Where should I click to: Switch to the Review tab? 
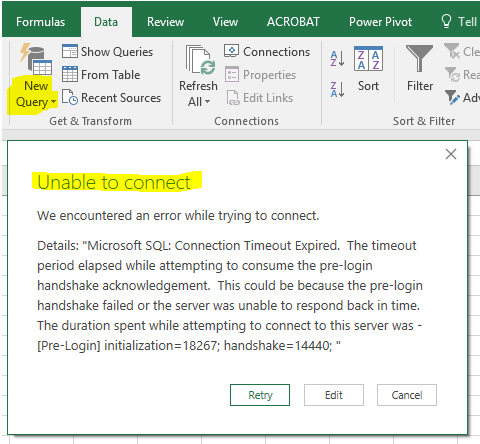165,22
